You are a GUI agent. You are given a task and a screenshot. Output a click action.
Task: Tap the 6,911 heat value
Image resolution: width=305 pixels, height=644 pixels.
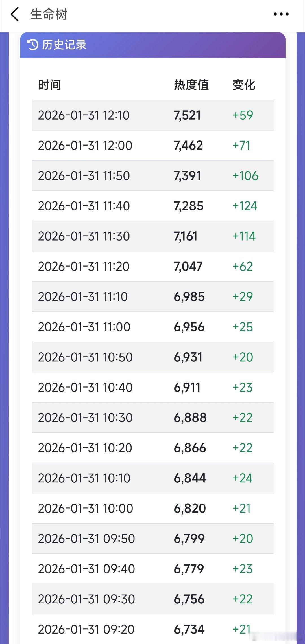(x=187, y=387)
